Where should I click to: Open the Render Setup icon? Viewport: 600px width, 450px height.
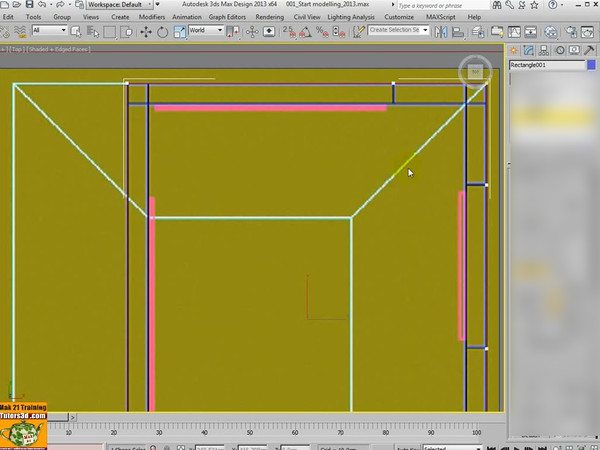click(571, 32)
